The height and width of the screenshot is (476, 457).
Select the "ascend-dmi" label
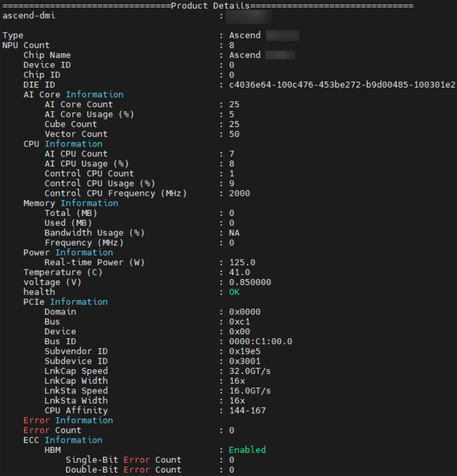[x=29, y=15]
